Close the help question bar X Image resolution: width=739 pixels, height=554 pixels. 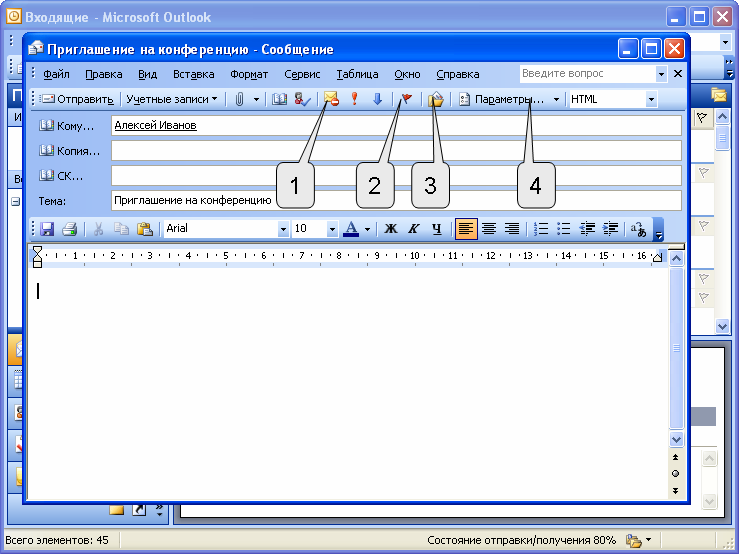point(678,74)
